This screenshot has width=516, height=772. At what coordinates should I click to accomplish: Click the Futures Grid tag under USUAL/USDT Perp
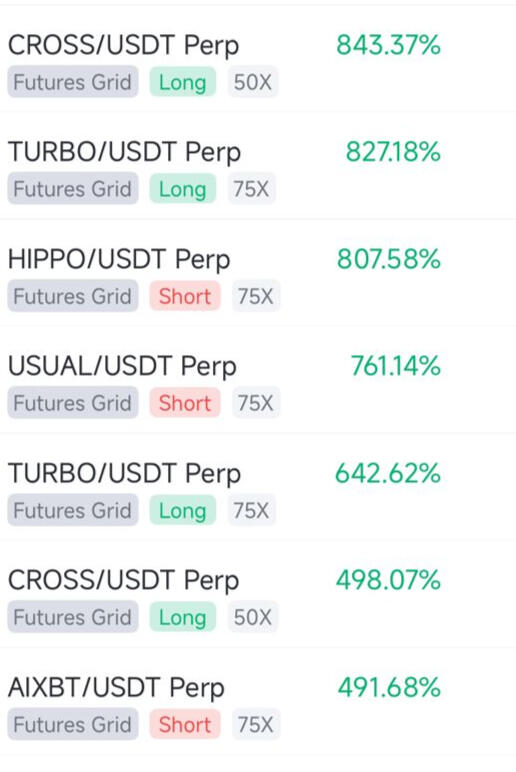[x=73, y=403]
